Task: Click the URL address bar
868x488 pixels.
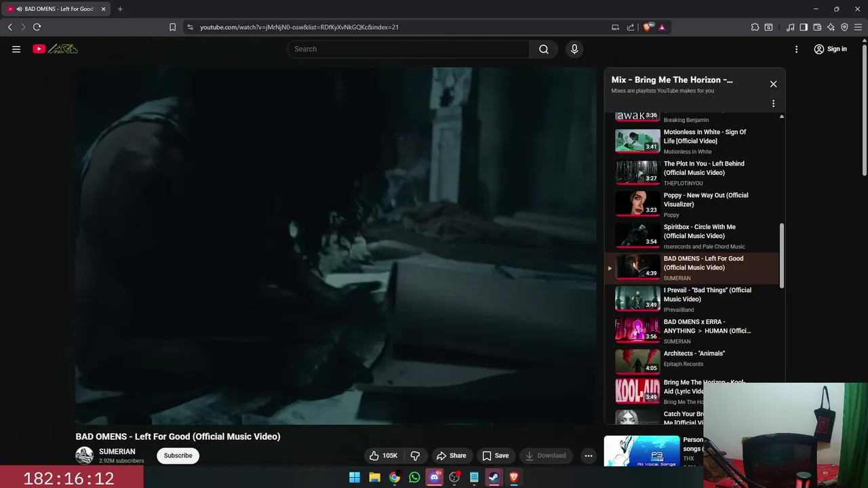Action: tap(400, 27)
